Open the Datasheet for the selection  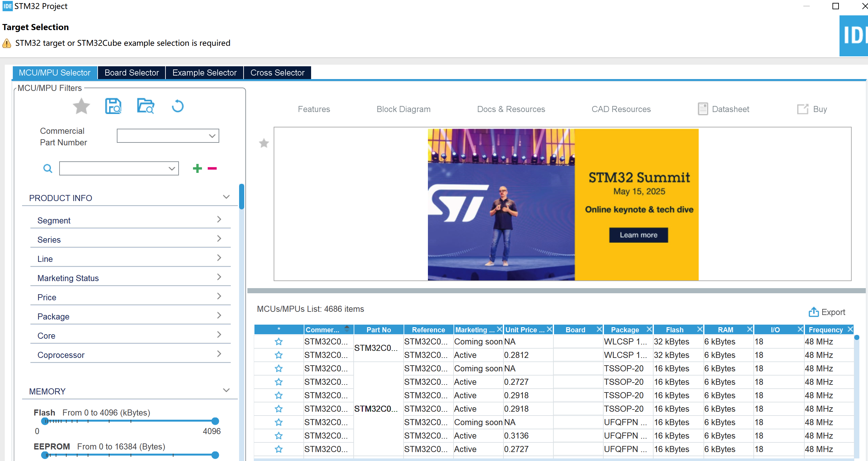pos(723,109)
